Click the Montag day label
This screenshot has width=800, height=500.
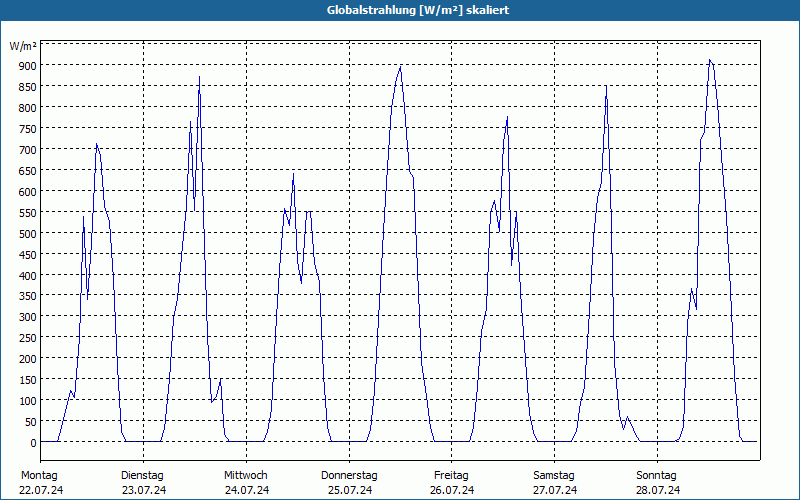(x=39, y=476)
